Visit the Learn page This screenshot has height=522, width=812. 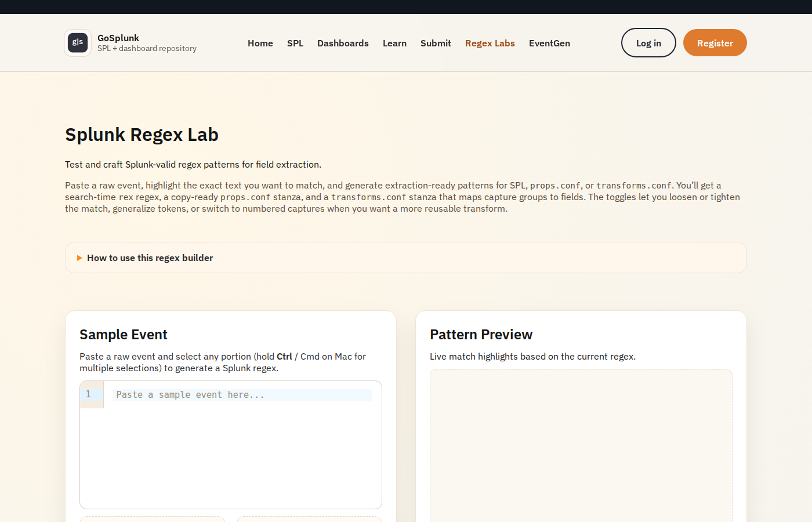coord(394,43)
